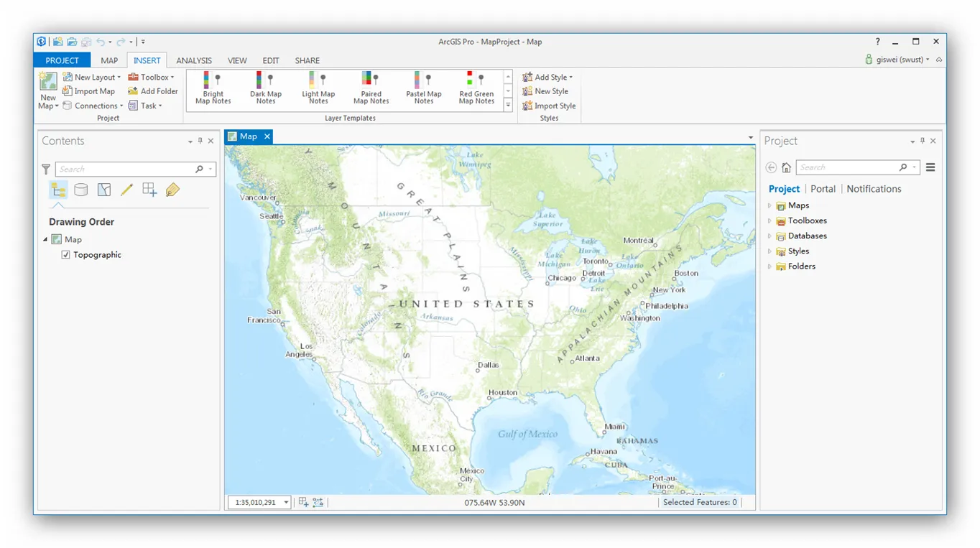
Task: Expand the Layer Templates gallery
Action: (x=508, y=106)
